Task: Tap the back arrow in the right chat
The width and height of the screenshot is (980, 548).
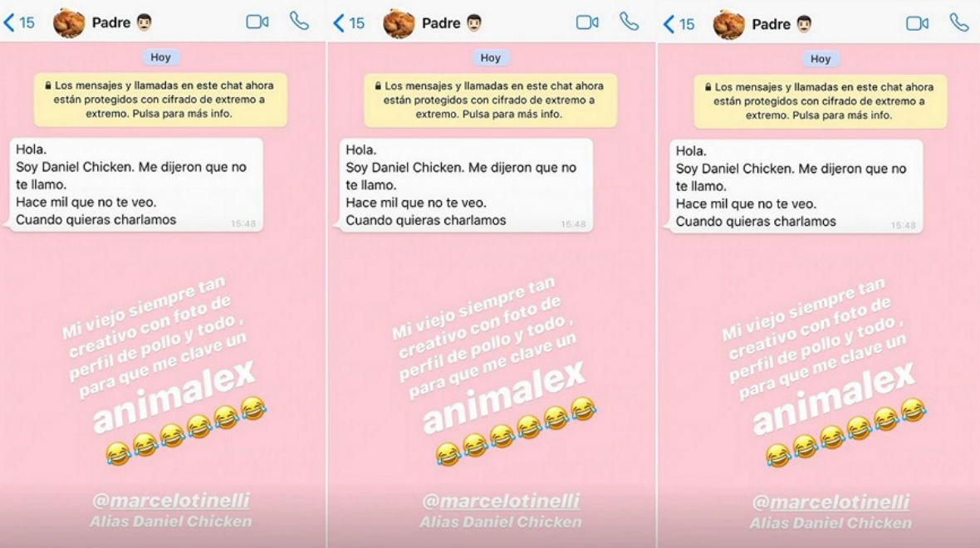Action: [x=669, y=25]
